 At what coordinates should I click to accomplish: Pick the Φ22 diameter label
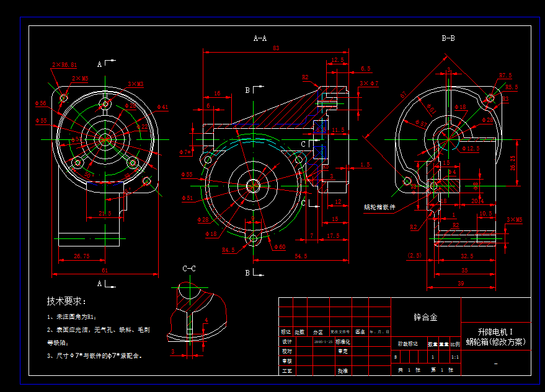coord(142,127)
